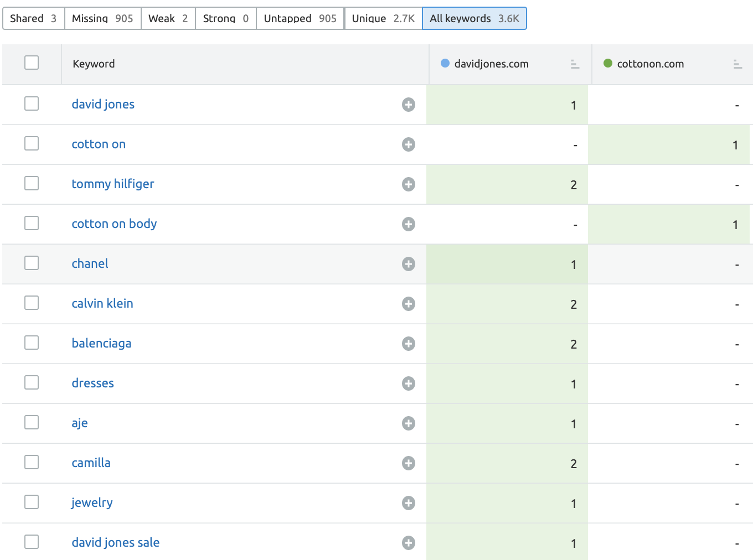Click the blue davidjones.com color dot
This screenshot has height=560, width=753.
pos(445,63)
